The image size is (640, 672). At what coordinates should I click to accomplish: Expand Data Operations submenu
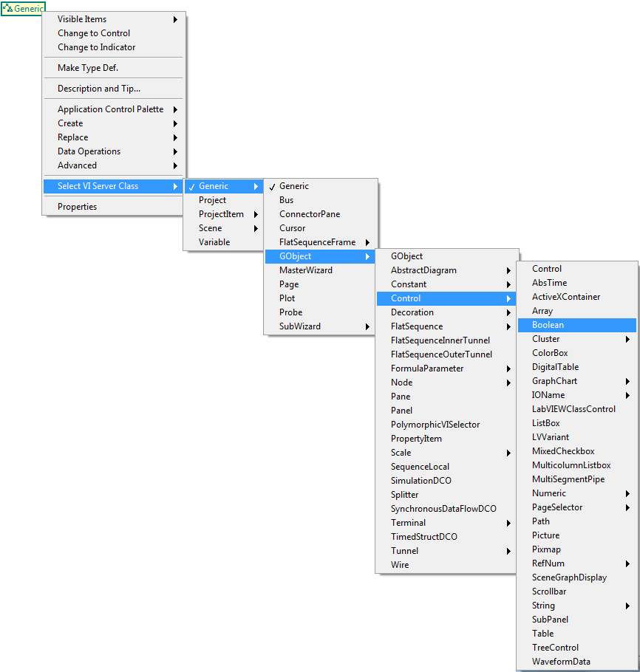[114, 151]
